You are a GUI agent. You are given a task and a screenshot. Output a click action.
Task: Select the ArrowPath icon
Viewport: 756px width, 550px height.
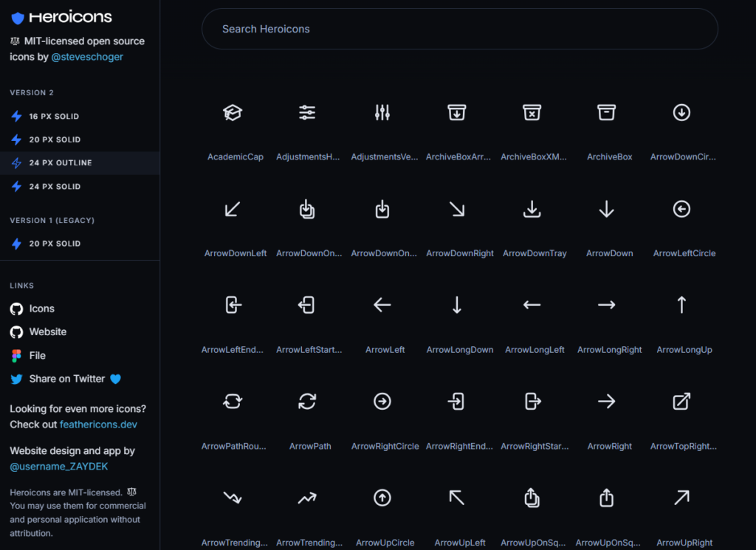click(307, 401)
